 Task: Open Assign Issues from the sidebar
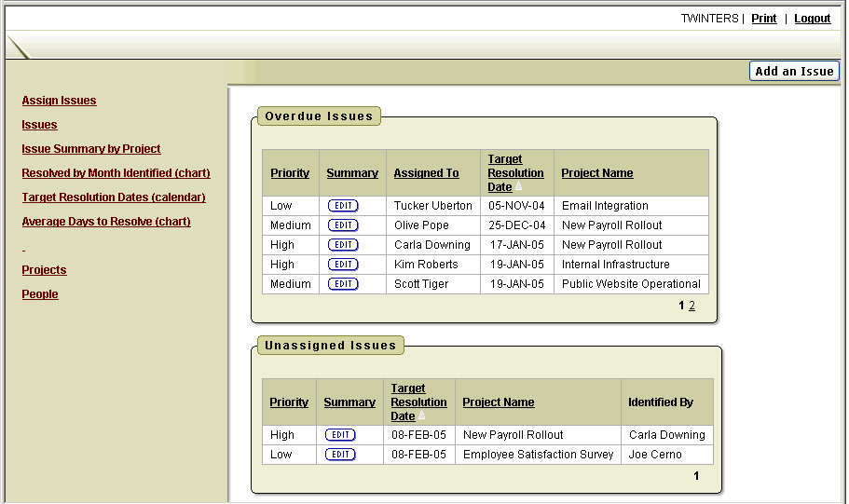59,101
